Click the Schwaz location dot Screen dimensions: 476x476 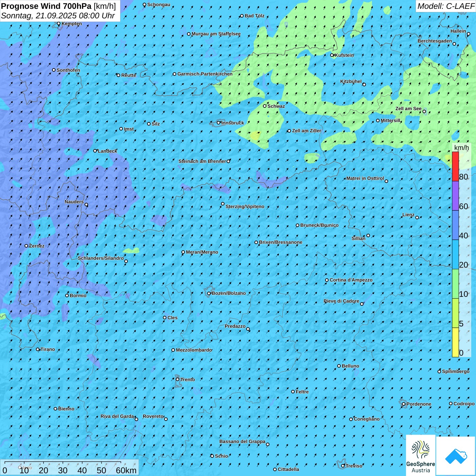pyautogui.click(x=265, y=106)
